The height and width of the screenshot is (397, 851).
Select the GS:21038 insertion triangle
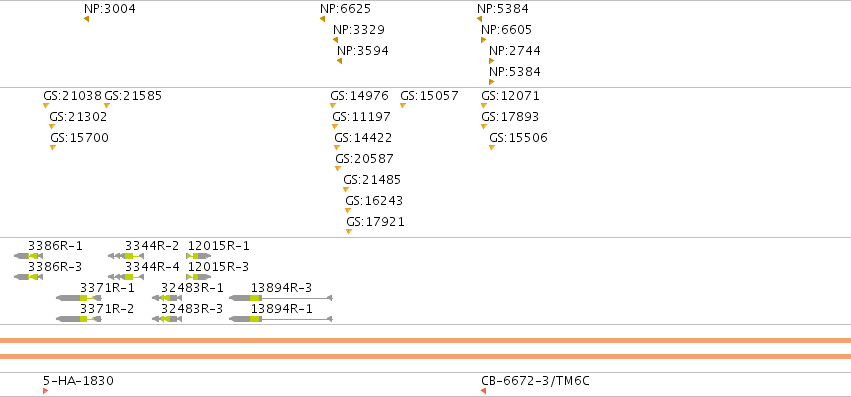coord(46,105)
